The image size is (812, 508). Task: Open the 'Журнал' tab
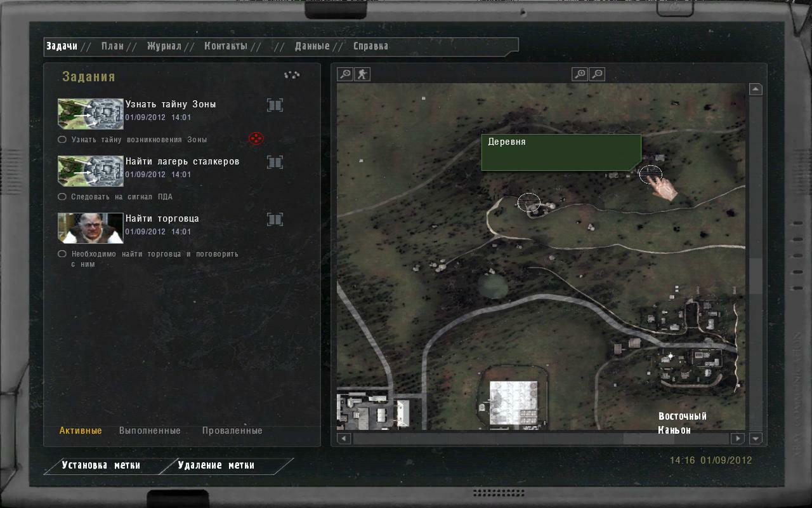(x=164, y=46)
